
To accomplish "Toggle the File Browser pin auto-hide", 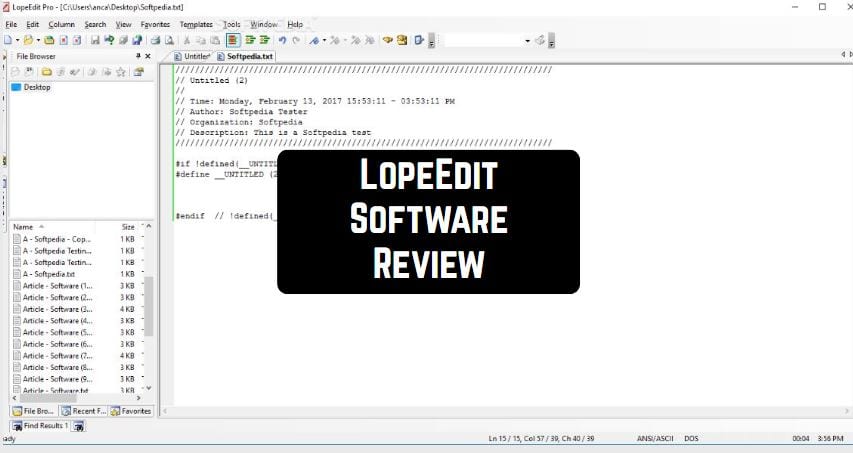I will tap(138, 56).
